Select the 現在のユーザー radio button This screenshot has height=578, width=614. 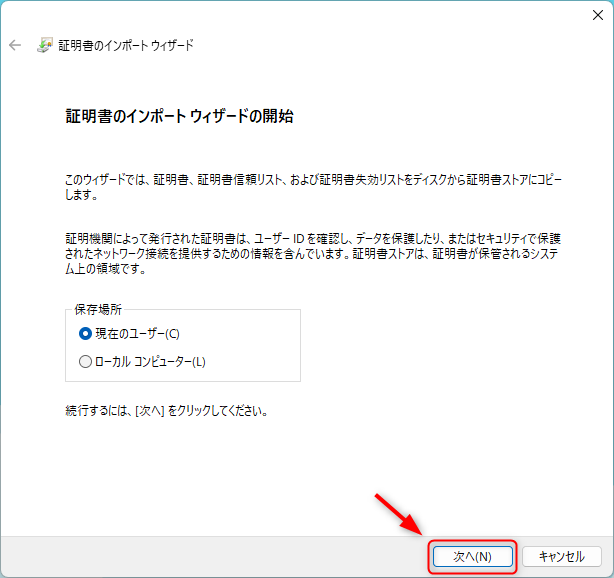pyautogui.click(x=85, y=333)
